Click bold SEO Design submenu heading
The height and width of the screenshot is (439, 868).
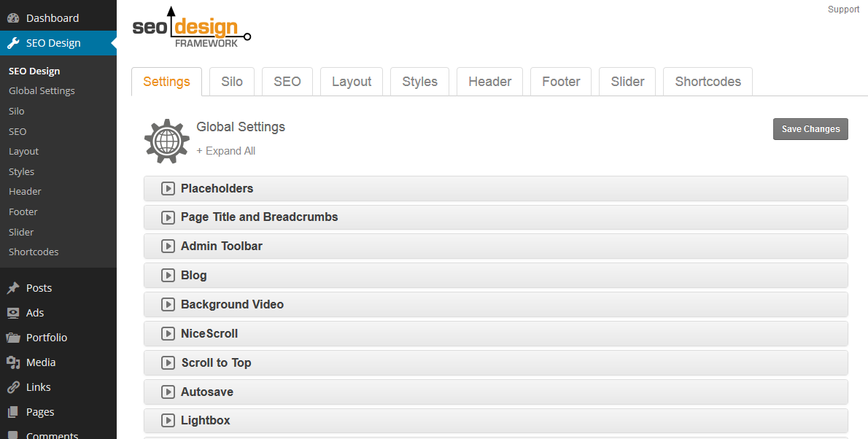pos(34,71)
